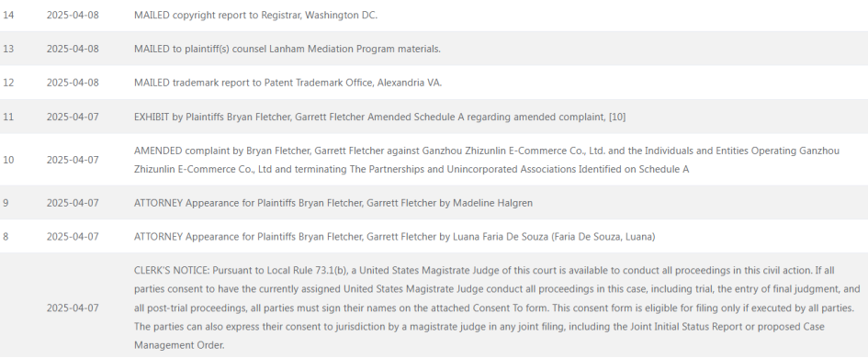Click the CLERK'S NOTICE entry text
Screen dimensions: 868x358
coord(497,308)
